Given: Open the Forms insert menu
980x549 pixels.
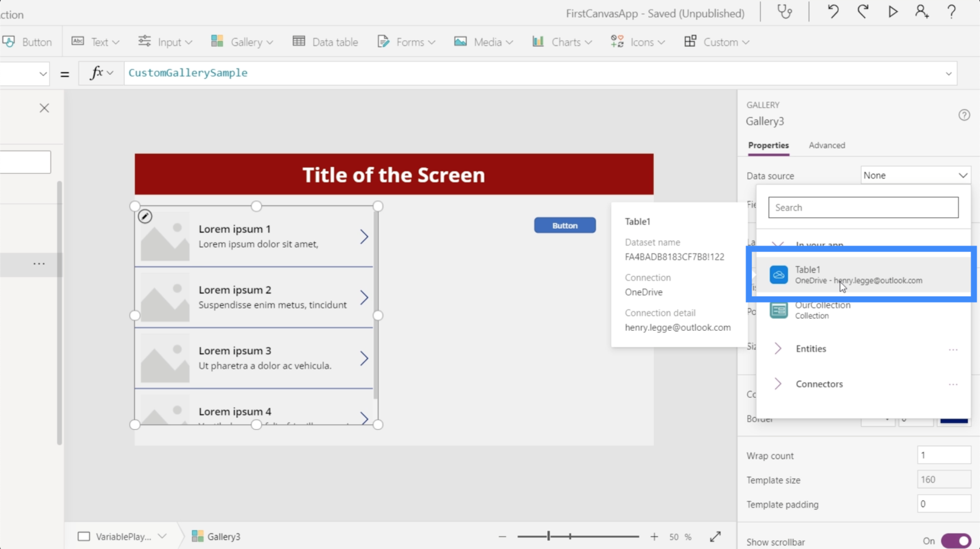Looking at the screenshot, I should tap(407, 42).
